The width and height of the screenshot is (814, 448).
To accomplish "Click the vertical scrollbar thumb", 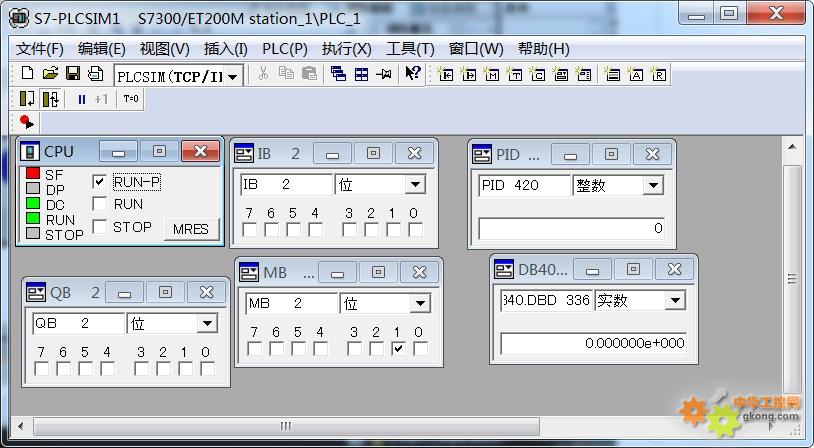I will pyautogui.click(x=792, y=279).
